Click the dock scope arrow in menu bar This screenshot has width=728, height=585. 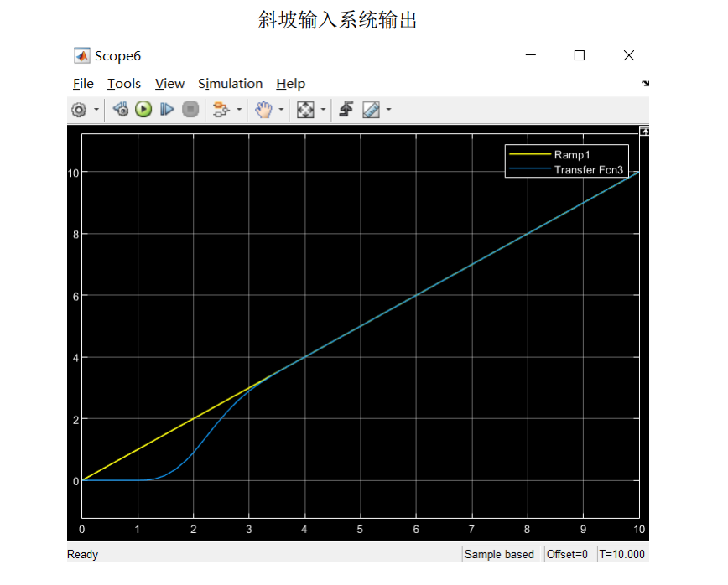pos(645,84)
